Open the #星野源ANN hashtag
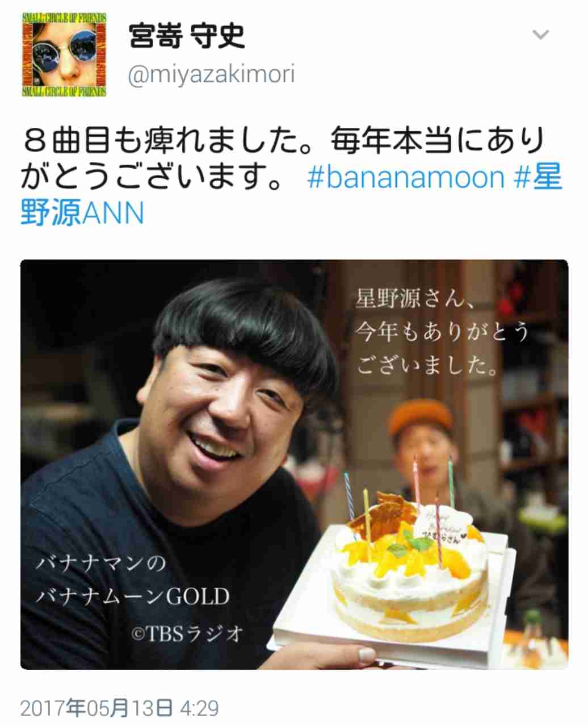Image resolution: width=588 pixels, height=727 pixels. [291, 195]
